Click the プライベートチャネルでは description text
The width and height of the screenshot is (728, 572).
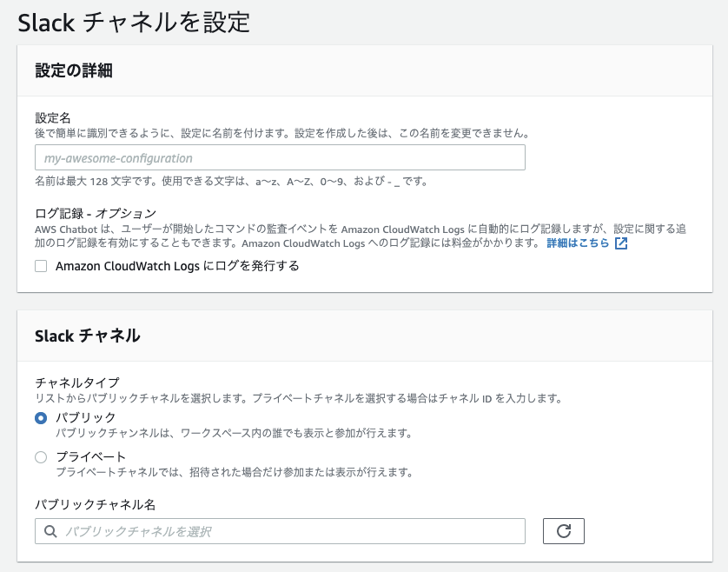coord(235,472)
